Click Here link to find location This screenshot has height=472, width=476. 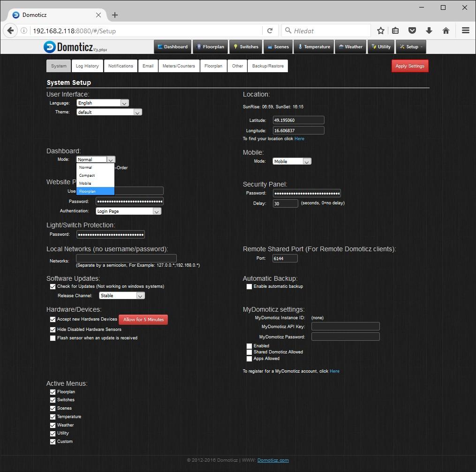299,139
